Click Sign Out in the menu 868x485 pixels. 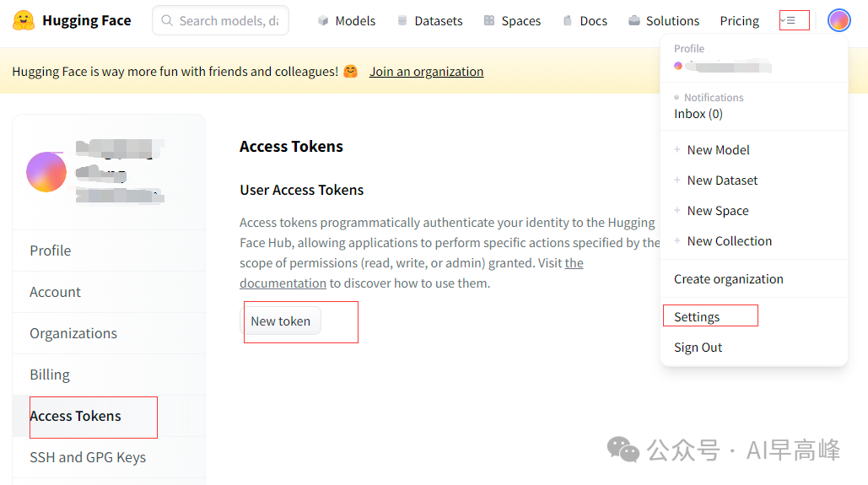coord(698,348)
